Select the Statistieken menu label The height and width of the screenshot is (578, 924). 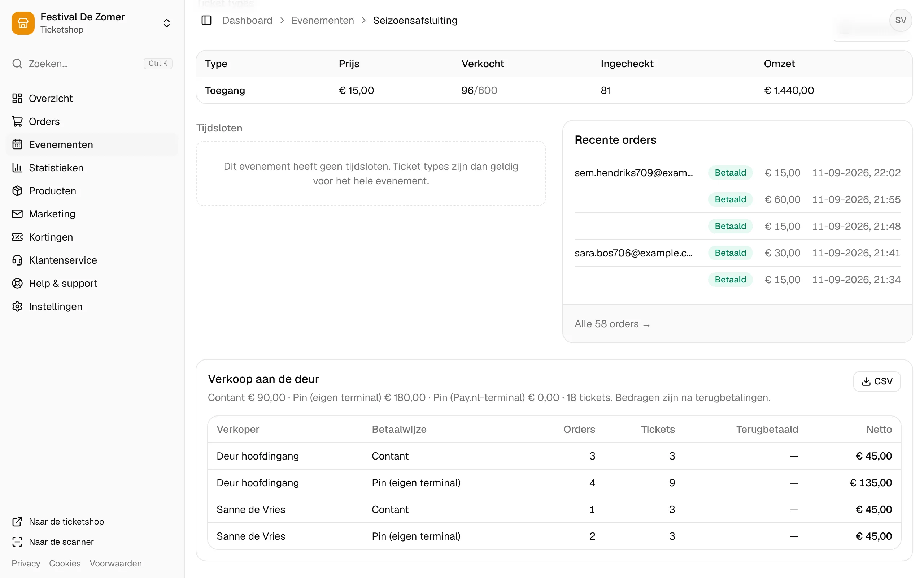point(56,167)
